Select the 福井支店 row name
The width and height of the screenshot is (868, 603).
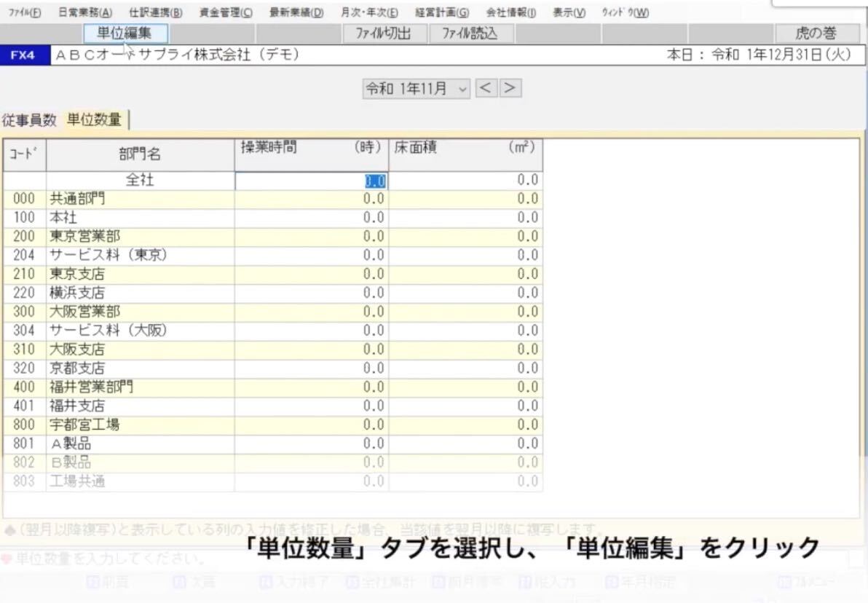140,406
